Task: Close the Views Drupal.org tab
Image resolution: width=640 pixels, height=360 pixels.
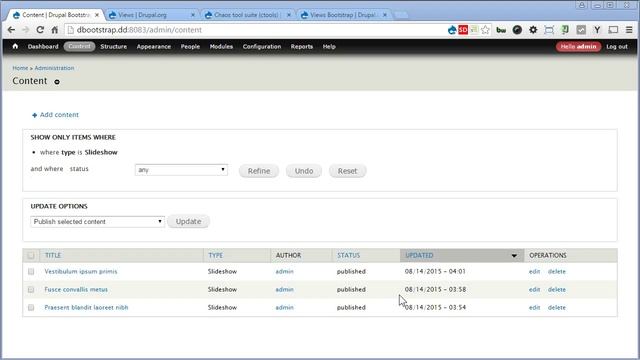Action: coord(193,15)
